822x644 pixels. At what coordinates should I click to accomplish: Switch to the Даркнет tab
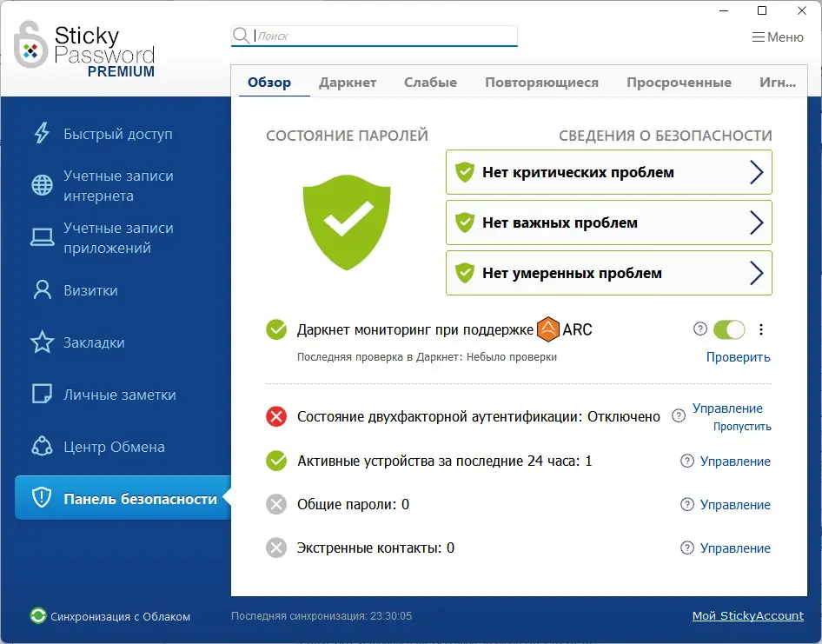pyautogui.click(x=348, y=83)
